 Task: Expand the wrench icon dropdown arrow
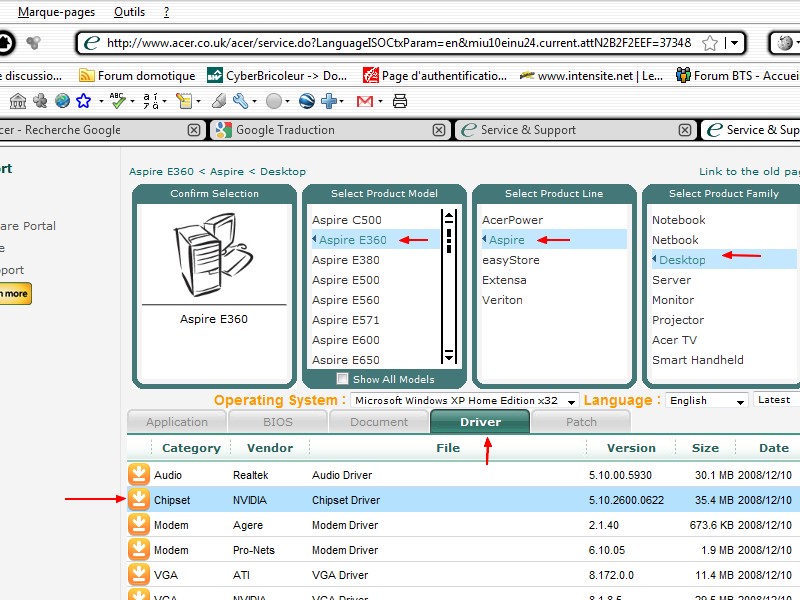(254, 102)
